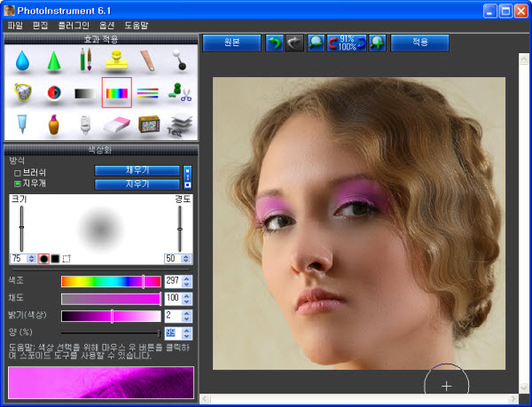Click the 적용 button

pos(420,43)
